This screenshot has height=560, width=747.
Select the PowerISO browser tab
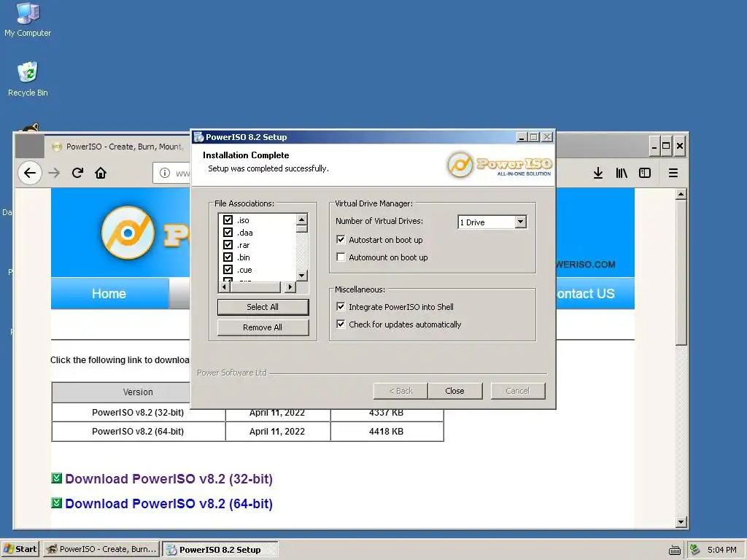(117, 147)
